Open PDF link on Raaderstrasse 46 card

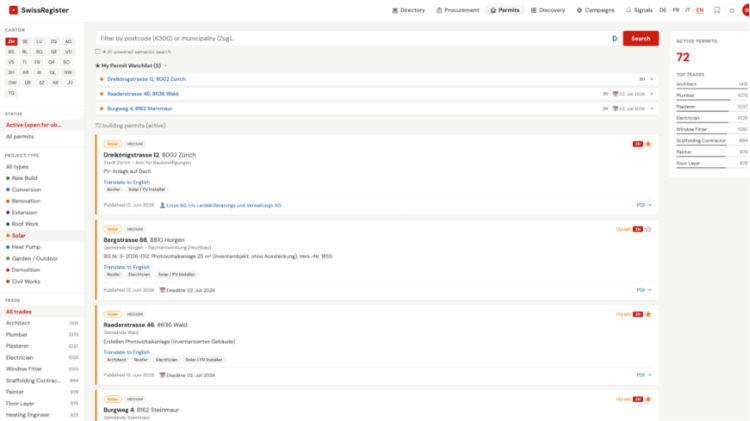point(644,375)
